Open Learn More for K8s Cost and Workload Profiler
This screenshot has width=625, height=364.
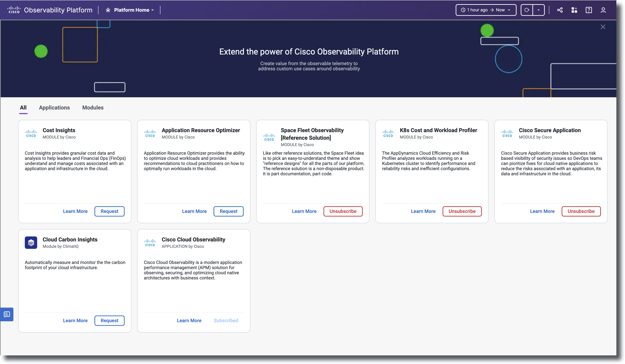(423, 211)
